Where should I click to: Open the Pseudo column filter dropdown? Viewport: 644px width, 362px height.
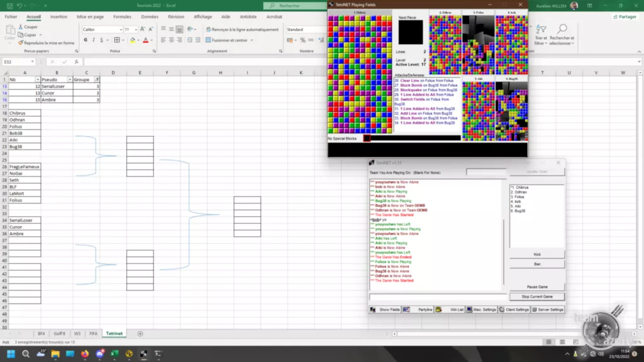click(70, 80)
